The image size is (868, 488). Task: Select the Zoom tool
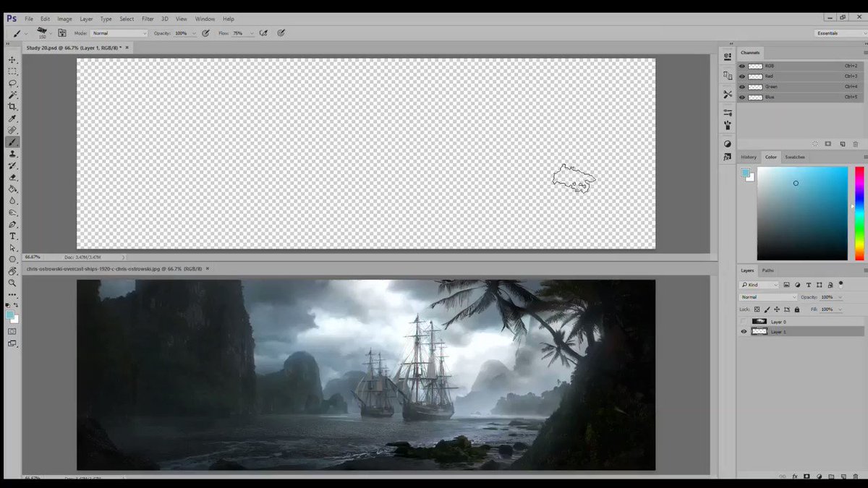12,283
